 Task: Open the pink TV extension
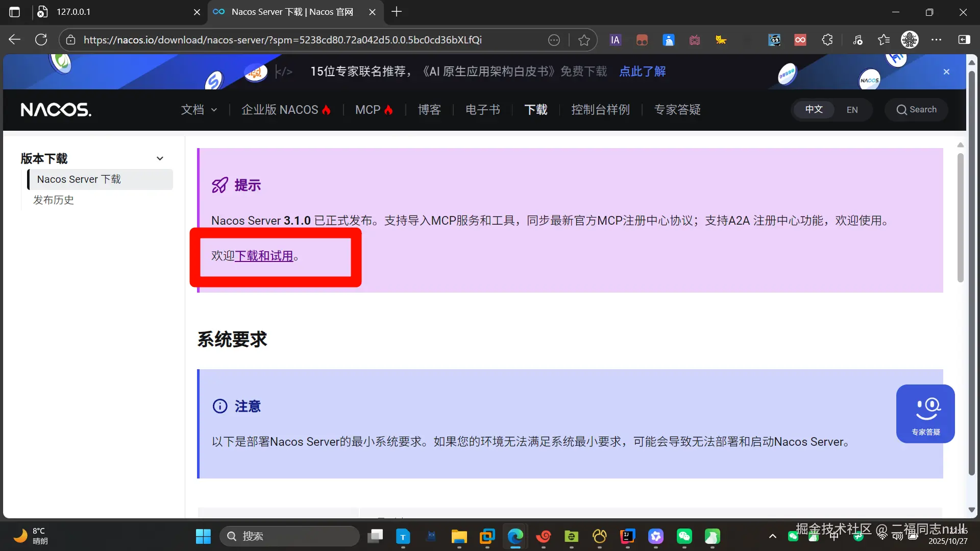(x=695, y=40)
